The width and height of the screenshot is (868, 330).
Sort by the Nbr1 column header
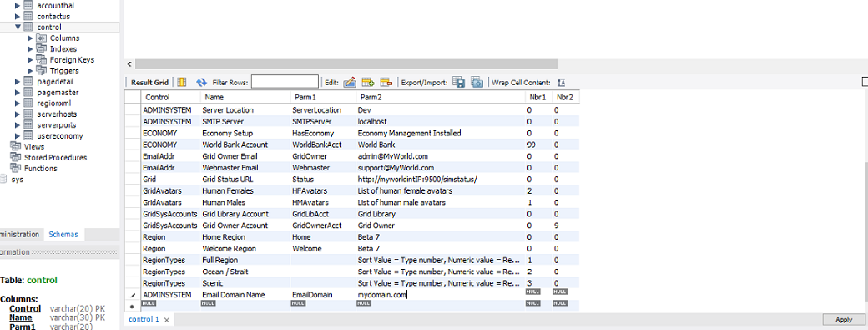pyautogui.click(x=538, y=97)
